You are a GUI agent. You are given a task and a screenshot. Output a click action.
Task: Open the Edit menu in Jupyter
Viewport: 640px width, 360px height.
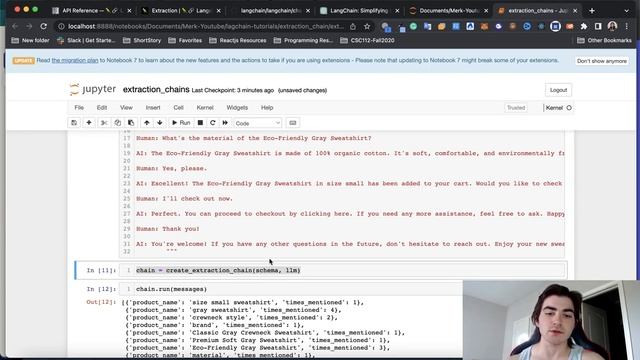[102, 108]
